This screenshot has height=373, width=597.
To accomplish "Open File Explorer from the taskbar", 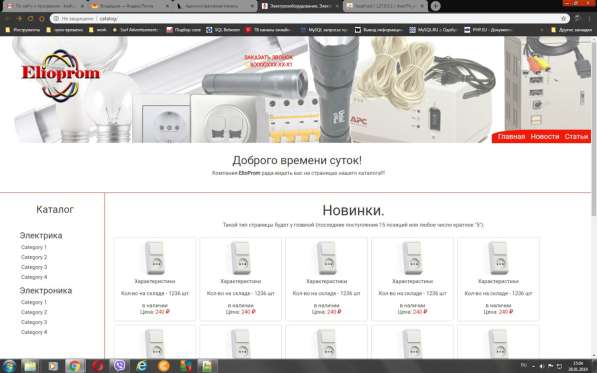I will pyautogui.click(x=30, y=366).
